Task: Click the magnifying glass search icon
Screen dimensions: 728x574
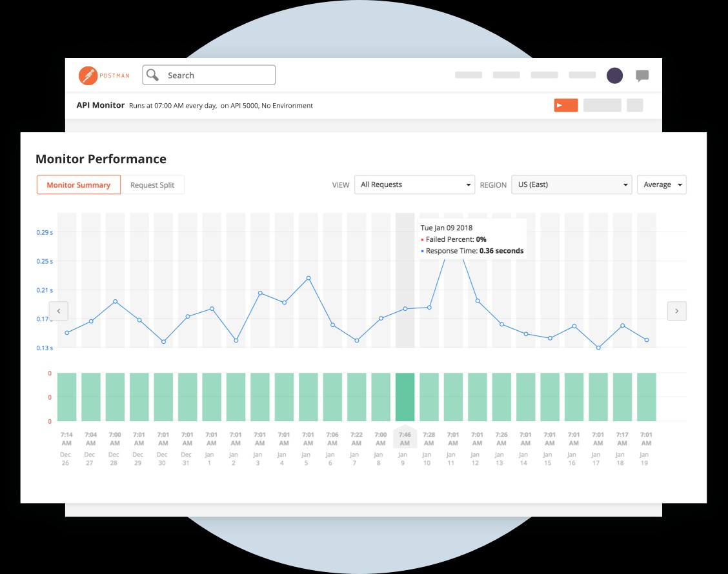Action: click(x=152, y=75)
